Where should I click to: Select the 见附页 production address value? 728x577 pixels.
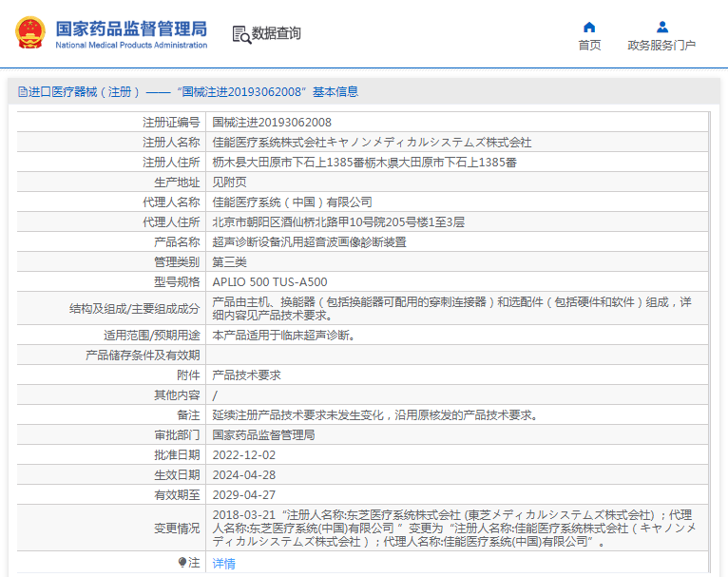[x=229, y=182]
